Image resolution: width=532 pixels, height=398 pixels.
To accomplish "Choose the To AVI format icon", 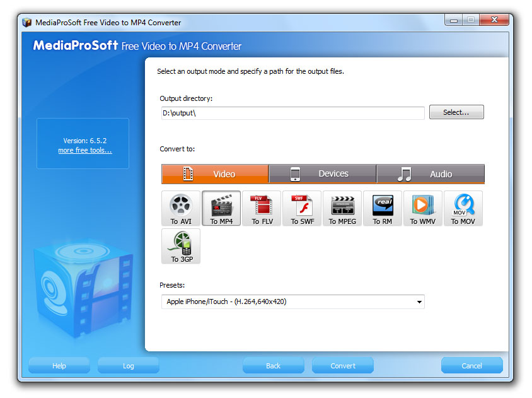I will click(181, 208).
